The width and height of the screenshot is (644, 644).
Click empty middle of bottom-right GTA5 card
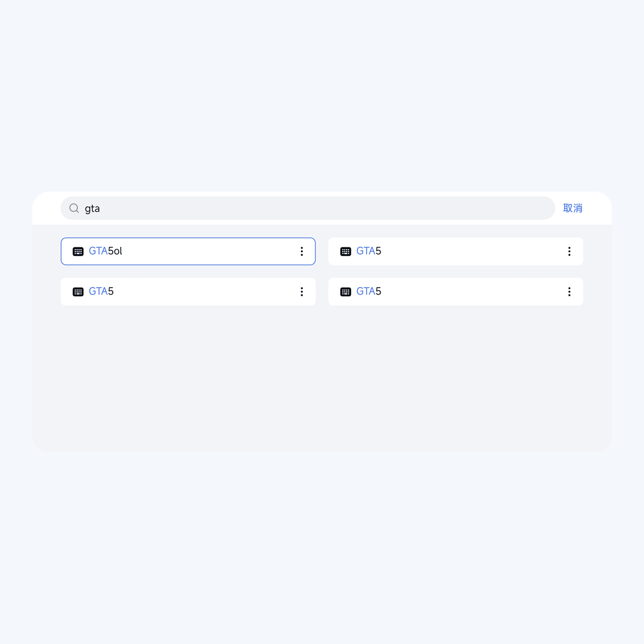472,291
